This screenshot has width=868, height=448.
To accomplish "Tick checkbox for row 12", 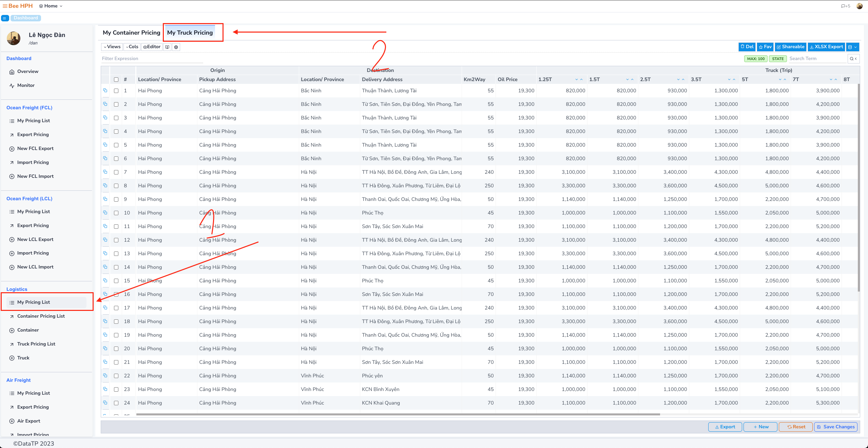I will (x=116, y=240).
